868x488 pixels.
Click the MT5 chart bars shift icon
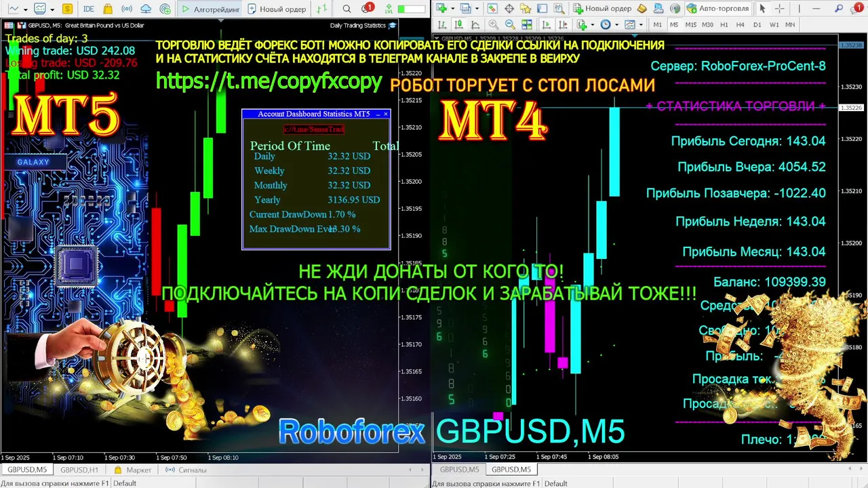[321, 9]
